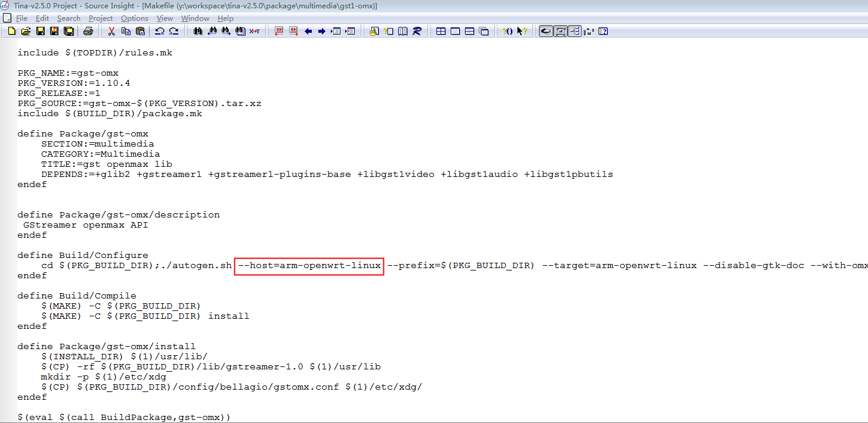Click the Previous Link red arrow icon
This screenshot has height=423, width=868.
pos(279,31)
